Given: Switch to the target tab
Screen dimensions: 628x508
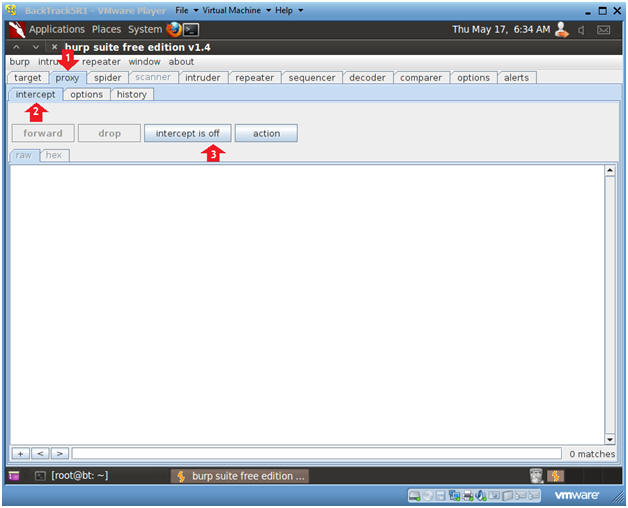Looking at the screenshot, I should 28,78.
